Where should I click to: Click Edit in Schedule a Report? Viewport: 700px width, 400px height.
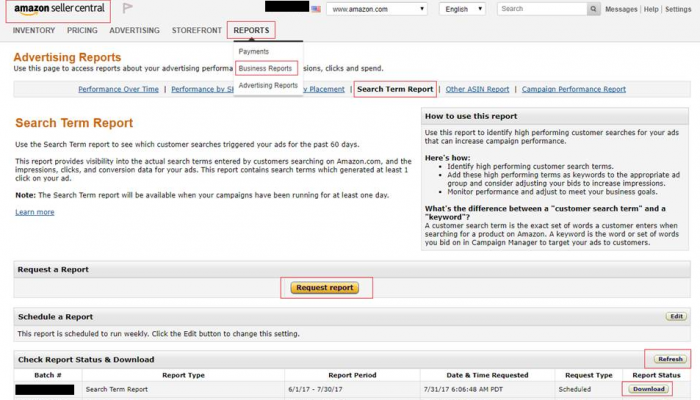point(676,316)
